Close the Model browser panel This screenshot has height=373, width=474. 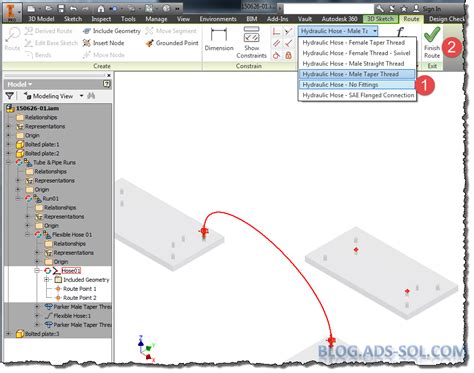(x=109, y=75)
